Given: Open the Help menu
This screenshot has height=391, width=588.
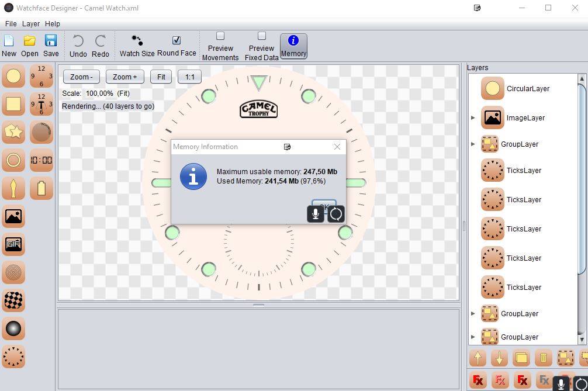Looking at the screenshot, I should (x=53, y=23).
